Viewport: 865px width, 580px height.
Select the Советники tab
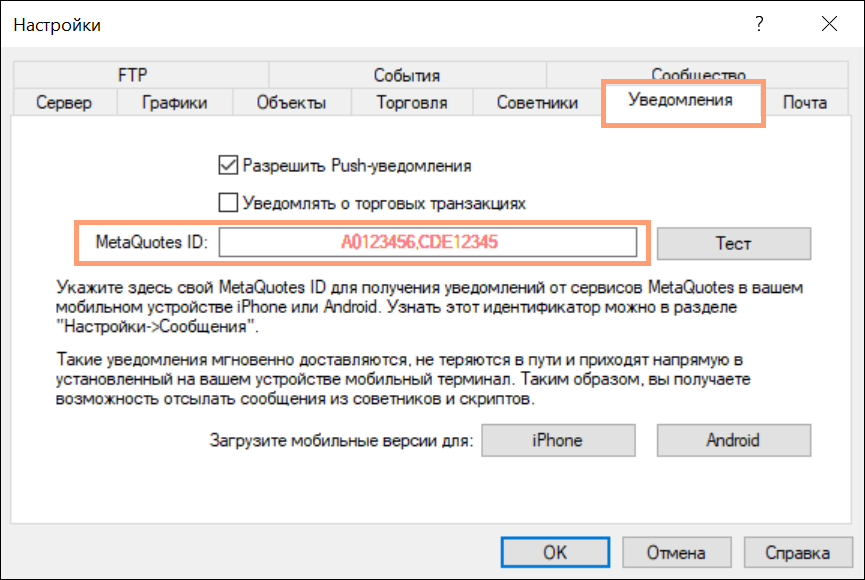point(537,102)
